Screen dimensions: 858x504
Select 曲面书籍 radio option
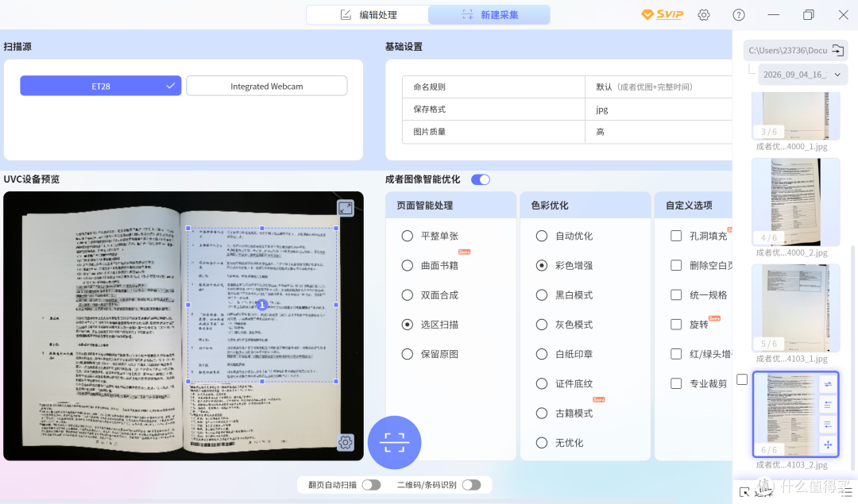tap(407, 265)
